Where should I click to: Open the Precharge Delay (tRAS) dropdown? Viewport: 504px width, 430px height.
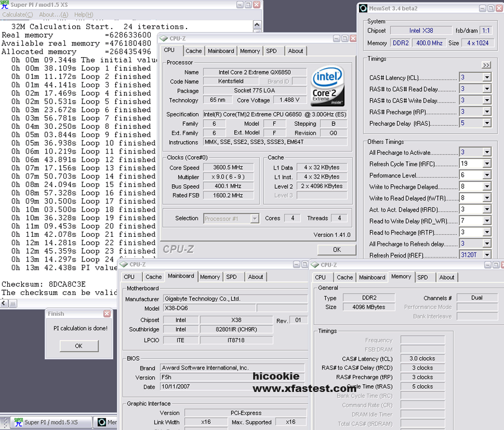[x=487, y=123]
